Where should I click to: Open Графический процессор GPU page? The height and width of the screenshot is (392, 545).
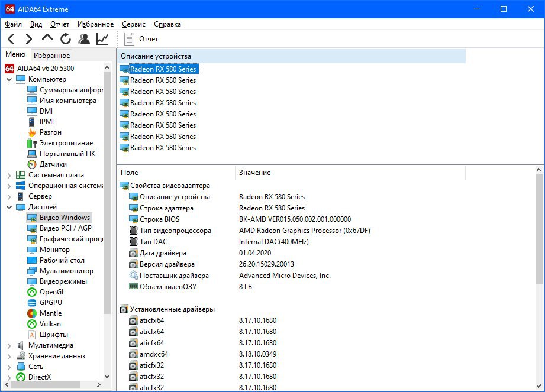pyautogui.click(x=65, y=239)
